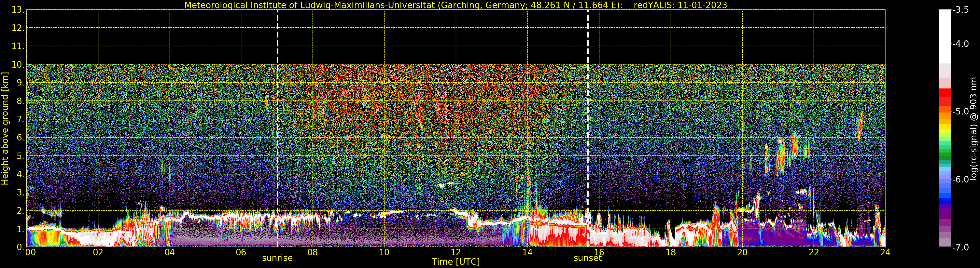This screenshot has width=980, height=268.
Task: Click the '-3.5' colorbar tick label
Action: [x=960, y=10]
